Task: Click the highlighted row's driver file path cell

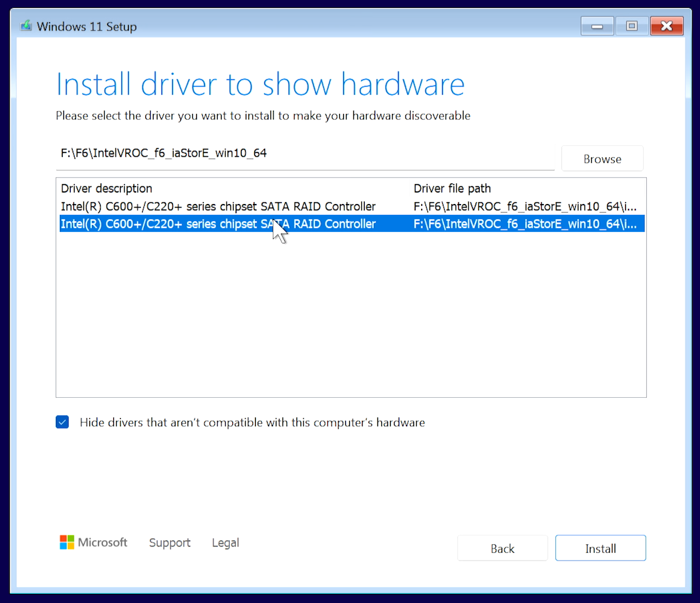Action: pos(525,224)
